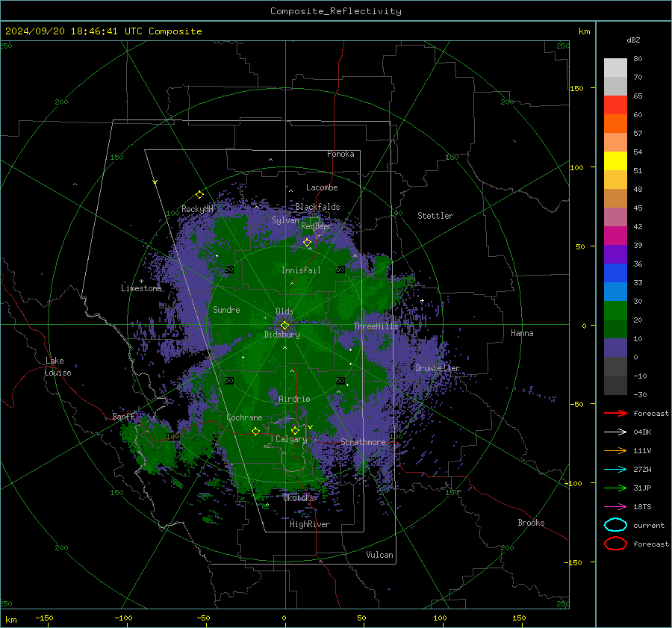Click the dBZ legend heading
672x628 pixels.
click(x=633, y=40)
